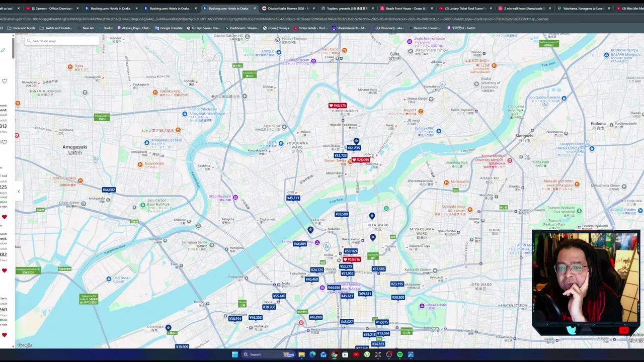Image resolution: width=644 pixels, height=362 pixels.
Task: Click the browser address bar URL
Action: tap(274, 19)
